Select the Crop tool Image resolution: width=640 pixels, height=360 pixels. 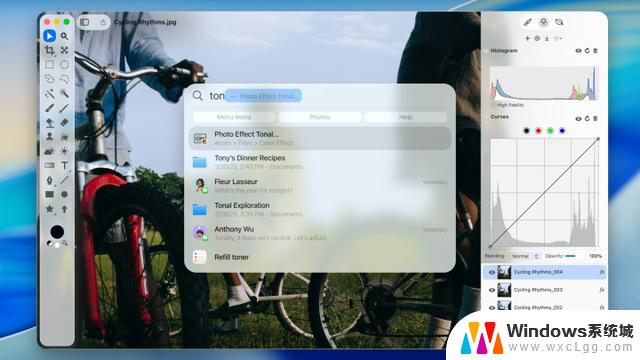(x=49, y=50)
